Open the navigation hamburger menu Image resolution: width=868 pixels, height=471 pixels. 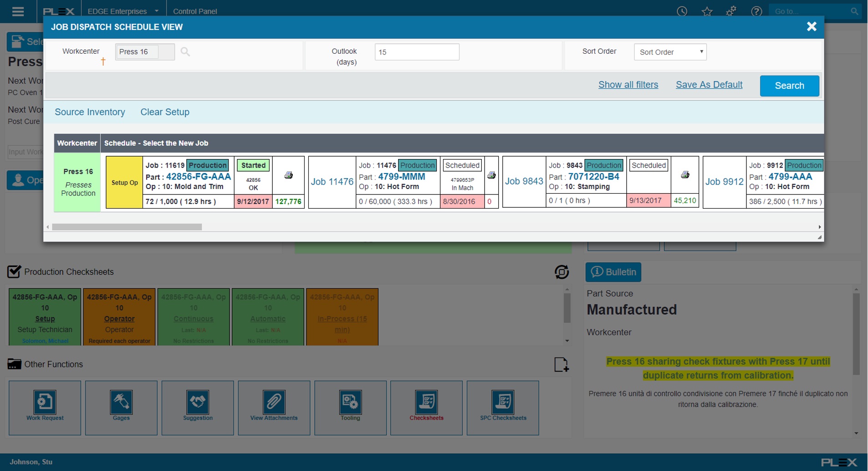click(x=18, y=11)
